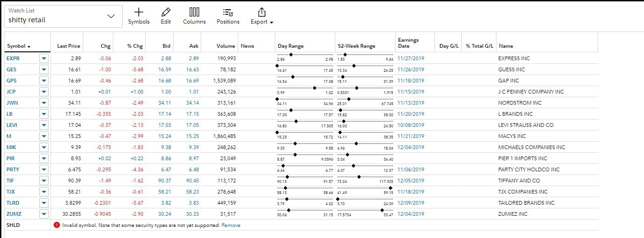Open the Export menu
The height and width of the screenshot is (238, 644).
pyautogui.click(x=262, y=16)
